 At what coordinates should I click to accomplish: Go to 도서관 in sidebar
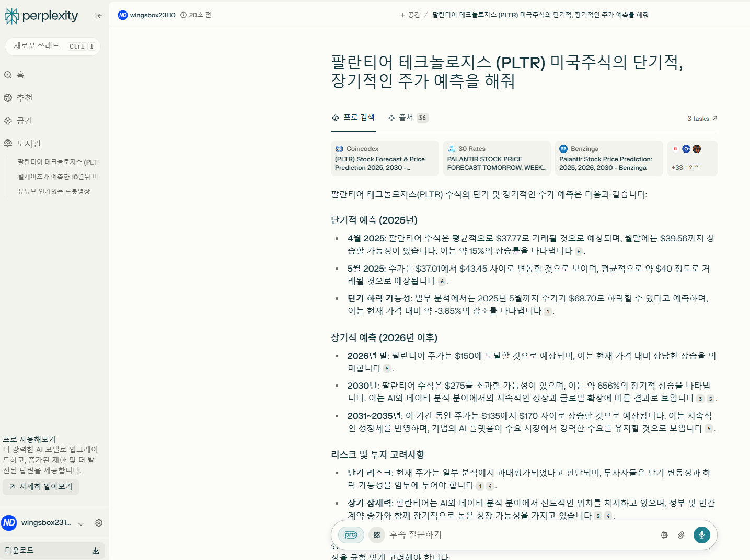point(29,144)
